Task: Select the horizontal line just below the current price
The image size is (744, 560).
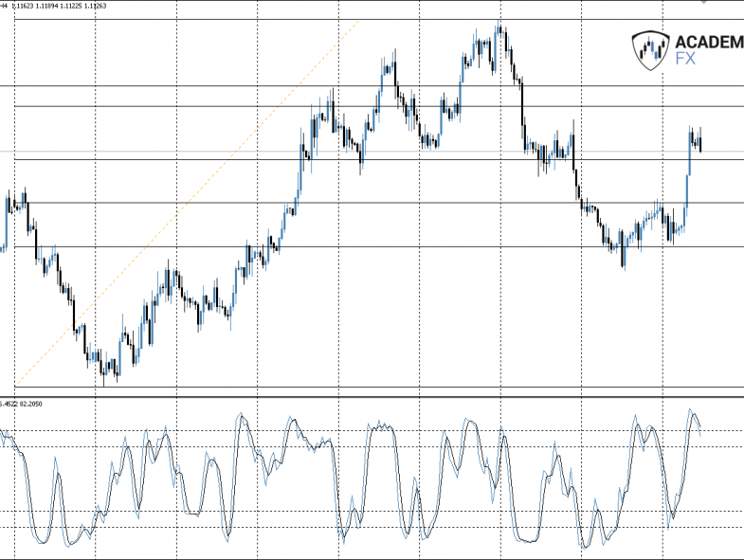Action: click(379, 159)
